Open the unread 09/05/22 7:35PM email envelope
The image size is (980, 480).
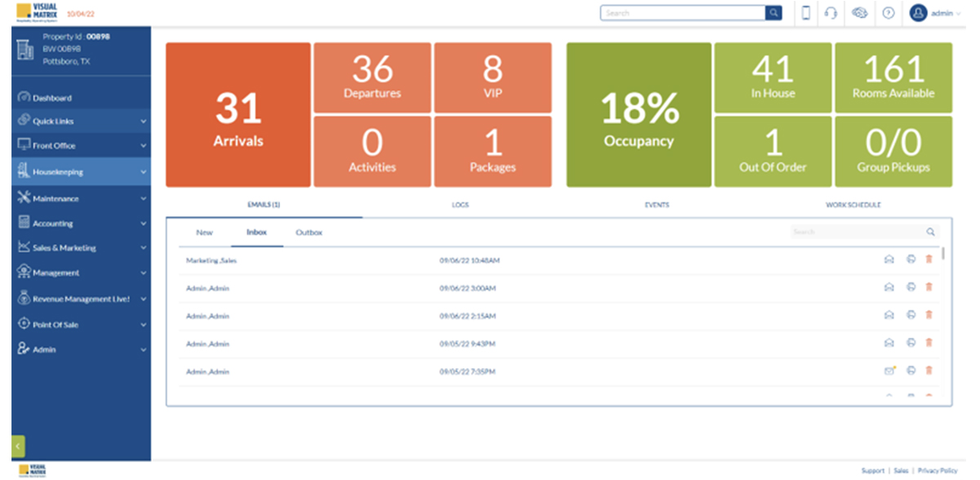tap(889, 371)
